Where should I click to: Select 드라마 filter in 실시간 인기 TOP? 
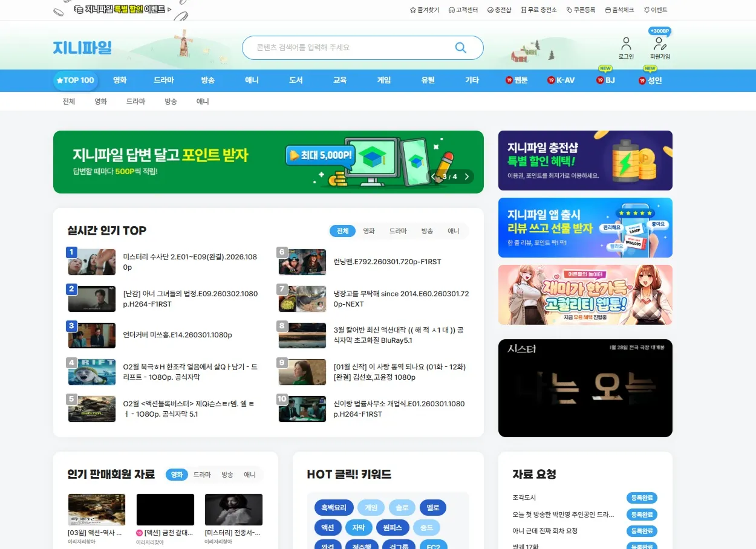tap(398, 231)
